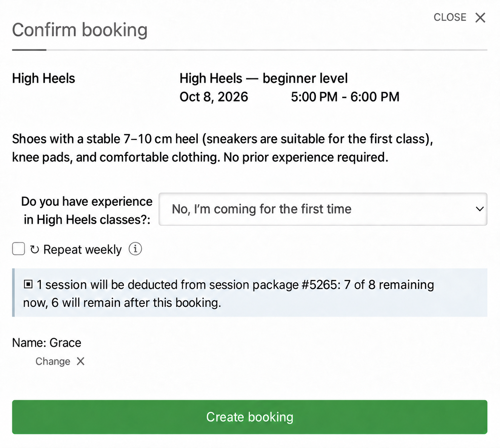Screen dimensions: 500x448
Task: Click the shoes and knee pads description
Action: (x=223, y=148)
